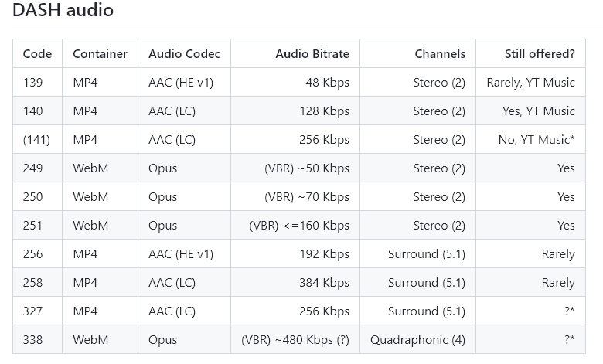Select code 139 cell
The height and width of the screenshot is (364, 603).
(x=33, y=83)
